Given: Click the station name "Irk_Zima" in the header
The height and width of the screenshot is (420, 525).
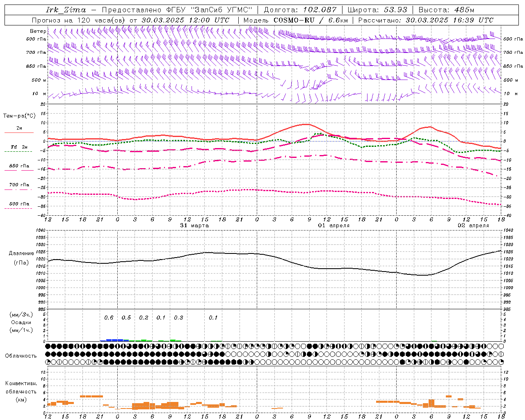Looking at the screenshot, I should coord(66,10).
